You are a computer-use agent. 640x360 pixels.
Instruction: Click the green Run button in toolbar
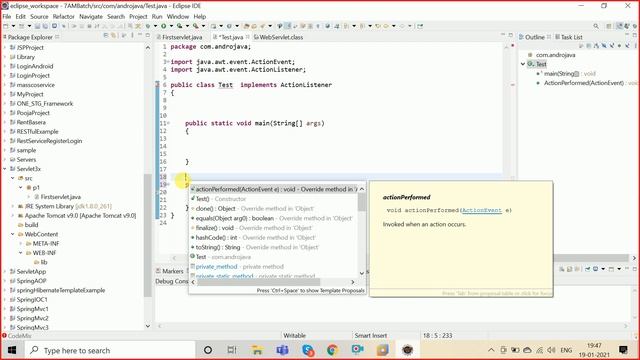tap(164, 26)
